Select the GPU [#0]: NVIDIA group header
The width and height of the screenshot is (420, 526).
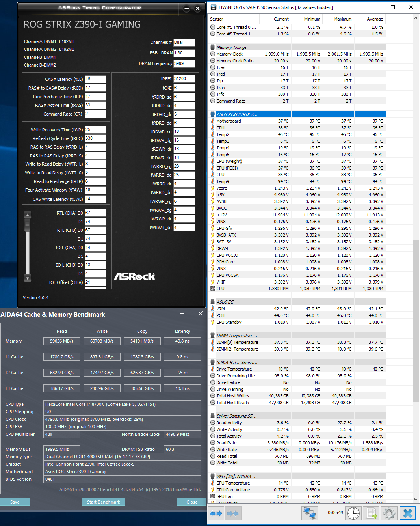point(297,476)
